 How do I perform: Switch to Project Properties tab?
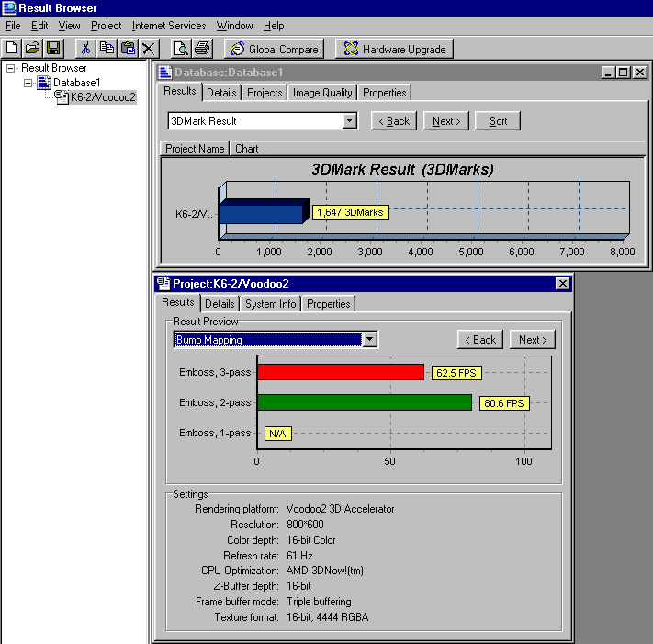(328, 304)
